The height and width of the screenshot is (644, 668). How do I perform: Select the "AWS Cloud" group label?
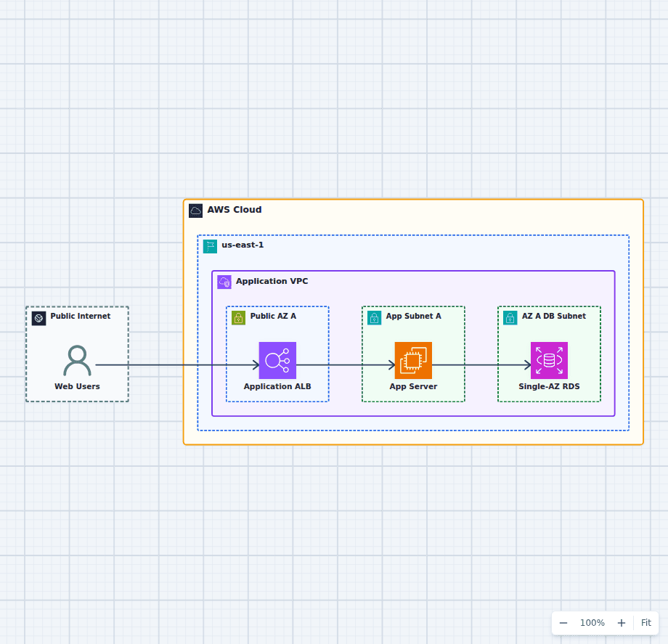(x=235, y=210)
